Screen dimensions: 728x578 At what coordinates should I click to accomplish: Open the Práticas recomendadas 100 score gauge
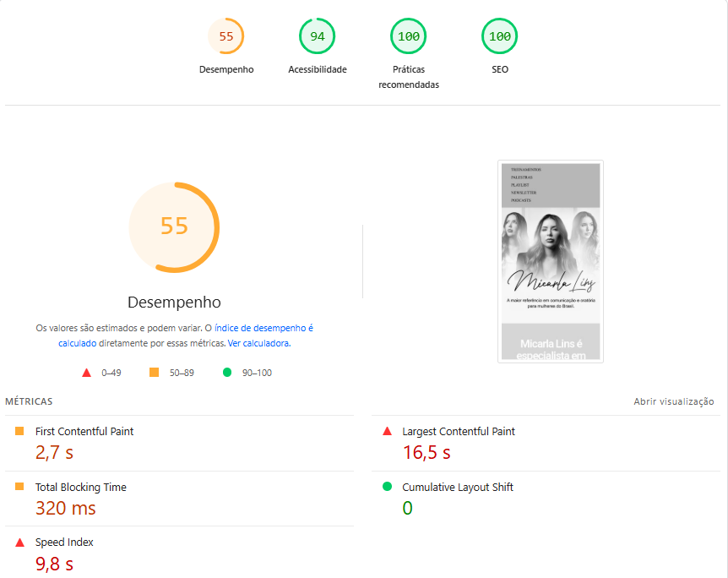(408, 36)
